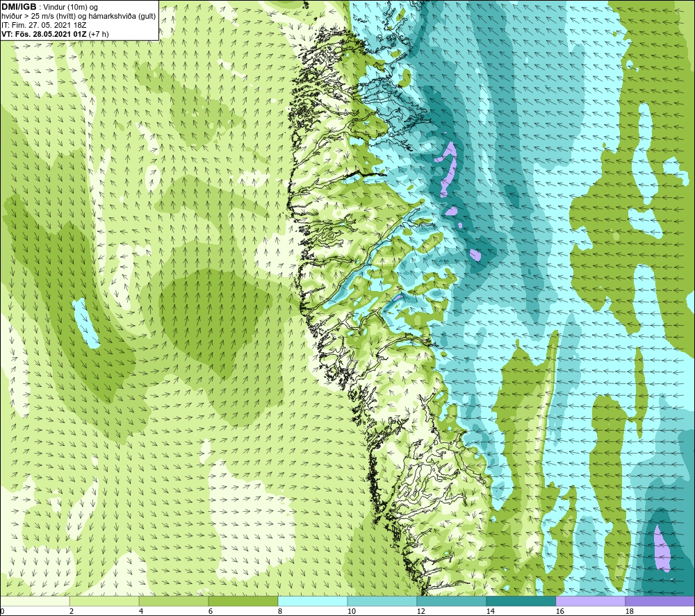The width and height of the screenshot is (695, 616).
Task: Pick the 16–18 light purple legend swatch
Action: tap(590, 601)
